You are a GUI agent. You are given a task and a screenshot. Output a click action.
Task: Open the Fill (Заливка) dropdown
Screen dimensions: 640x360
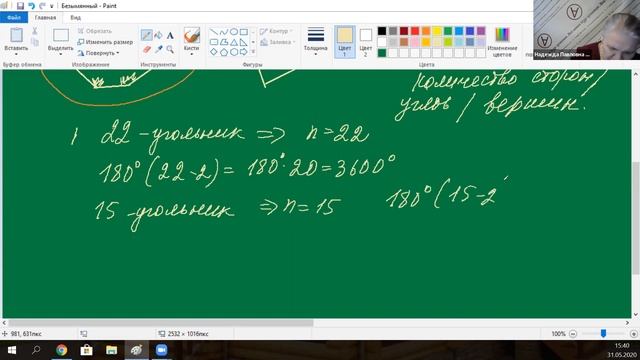pos(278,42)
